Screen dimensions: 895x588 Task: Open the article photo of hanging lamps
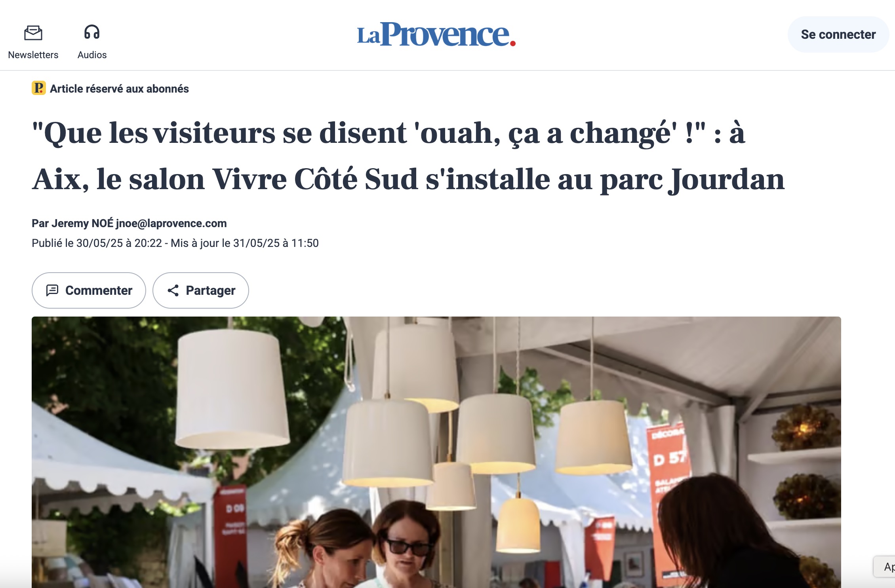(436, 452)
